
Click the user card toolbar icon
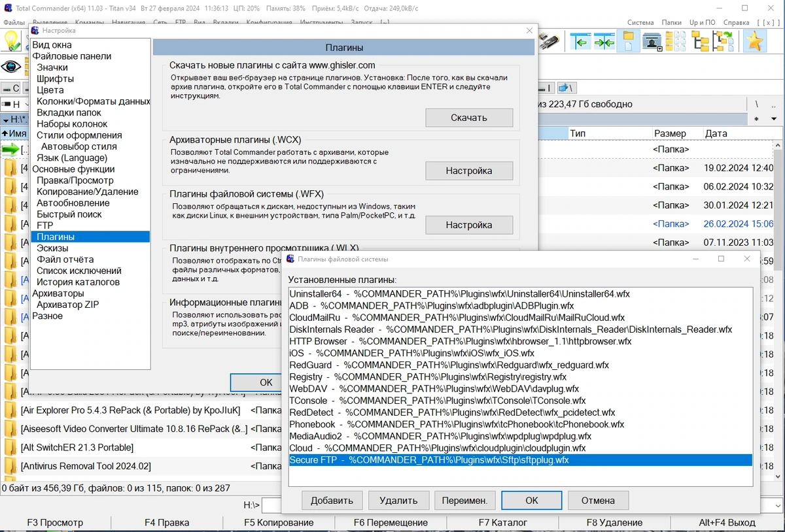[651, 41]
